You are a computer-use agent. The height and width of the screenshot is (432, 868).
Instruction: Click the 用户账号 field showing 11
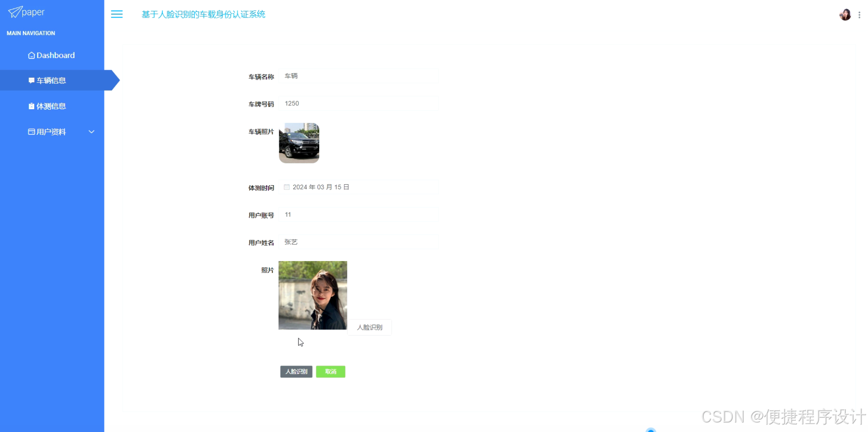[x=359, y=215]
